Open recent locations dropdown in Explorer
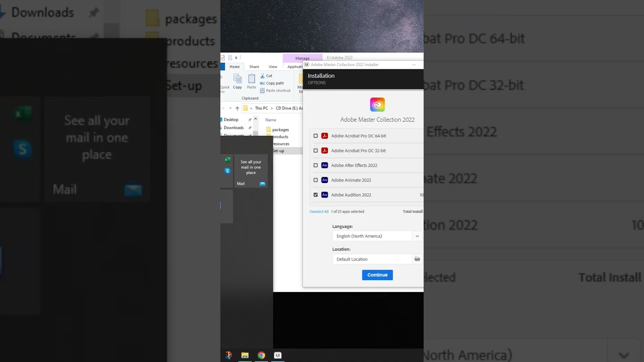Viewport: 644px width, 362px height. tap(230, 108)
